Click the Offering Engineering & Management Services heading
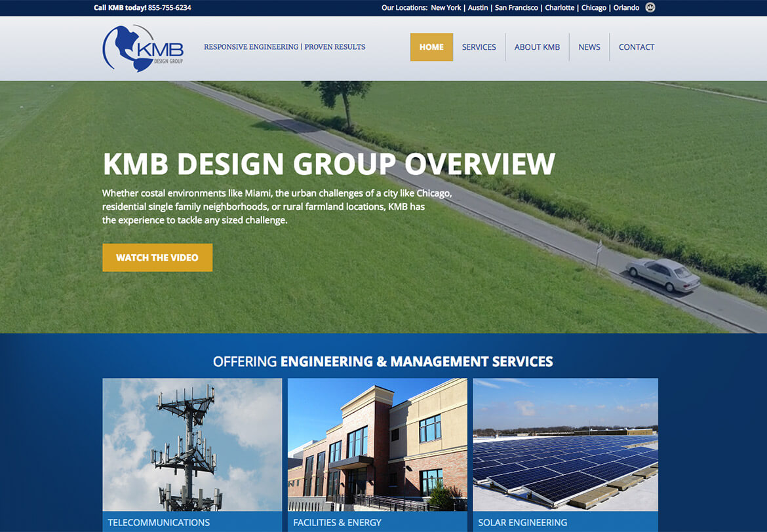The image size is (767, 532). pos(383,362)
